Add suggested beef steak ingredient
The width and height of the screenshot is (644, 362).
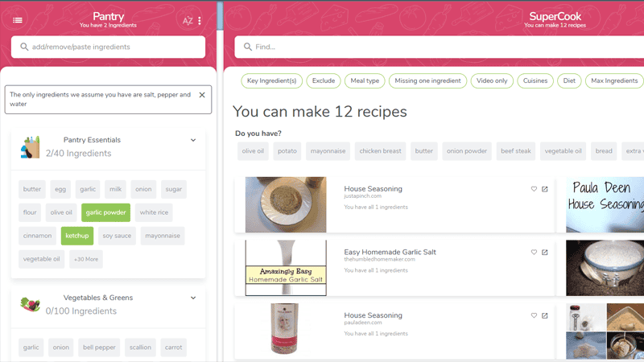516,151
